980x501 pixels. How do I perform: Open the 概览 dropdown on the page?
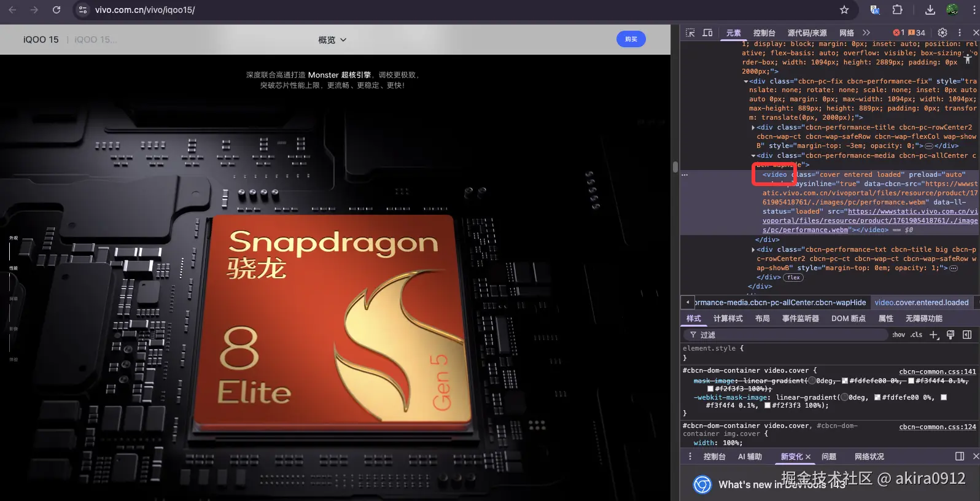point(332,40)
